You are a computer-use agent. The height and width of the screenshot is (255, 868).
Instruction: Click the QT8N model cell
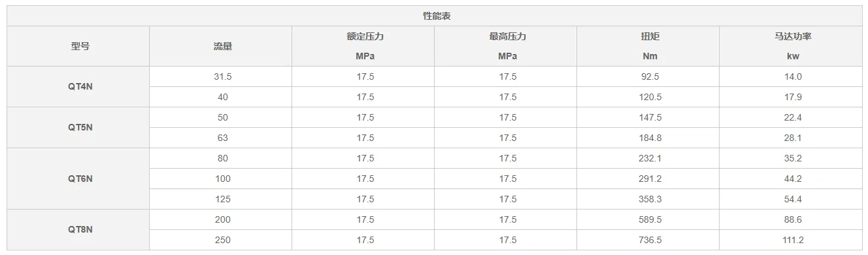point(78,229)
